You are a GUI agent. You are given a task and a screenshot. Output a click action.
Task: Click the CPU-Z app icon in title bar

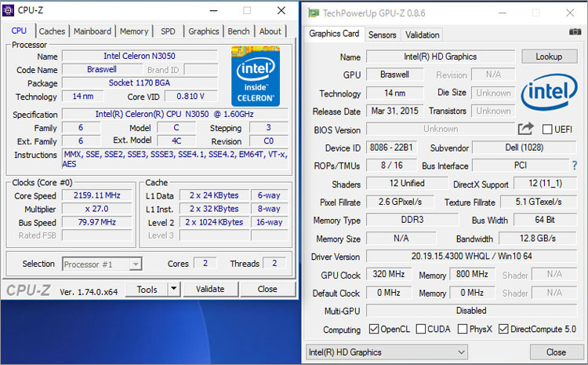click(9, 10)
